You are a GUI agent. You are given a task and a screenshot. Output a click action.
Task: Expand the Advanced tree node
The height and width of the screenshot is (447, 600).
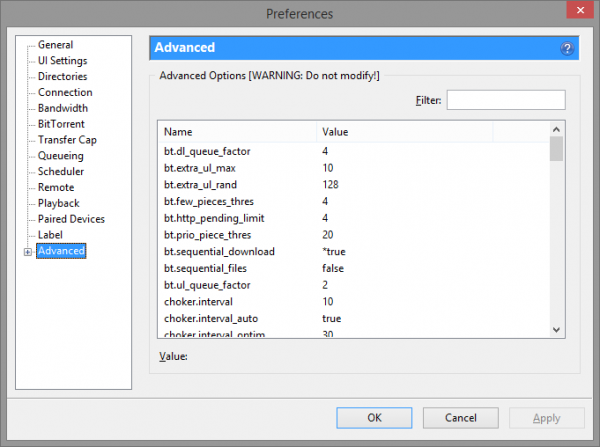(27, 251)
